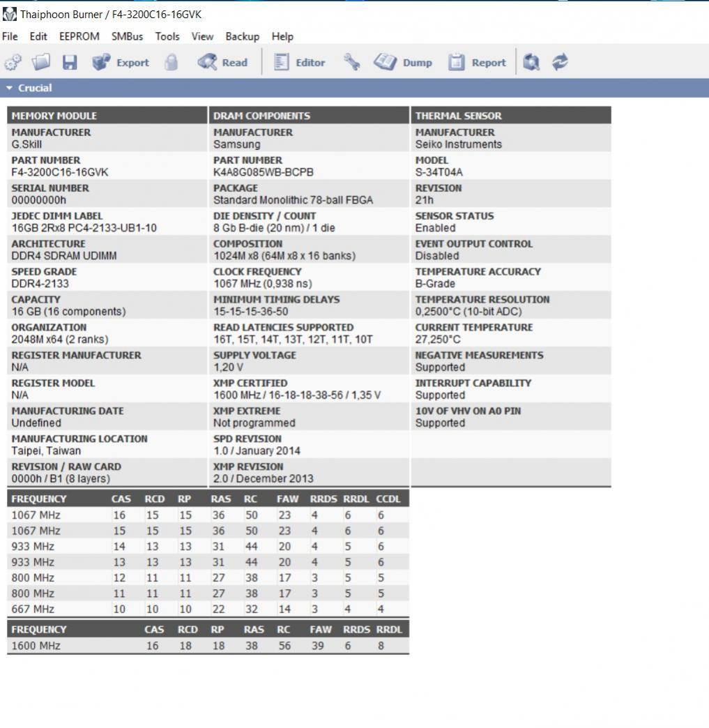
Task: Open the Help menu
Action: point(282,36)
